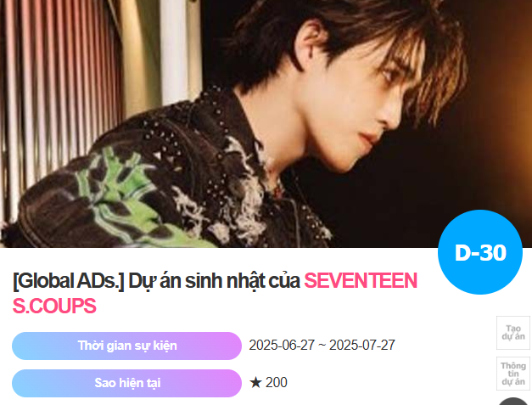Click the end date 2025-07-27
Screen dimensions: 532x405
[362, 346]
